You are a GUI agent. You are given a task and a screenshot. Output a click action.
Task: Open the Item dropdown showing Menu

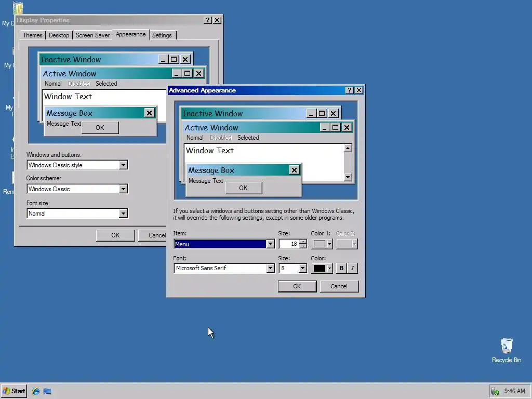point(270,244)
